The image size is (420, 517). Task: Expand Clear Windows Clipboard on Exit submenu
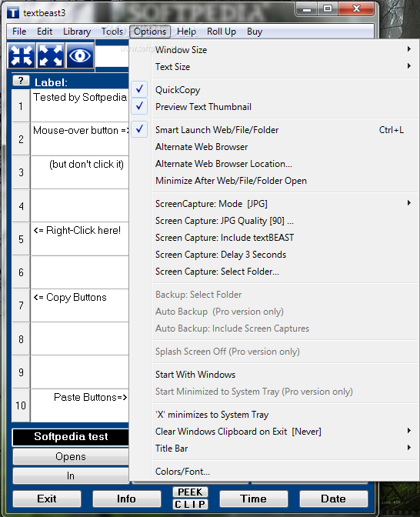pos(274,432)
